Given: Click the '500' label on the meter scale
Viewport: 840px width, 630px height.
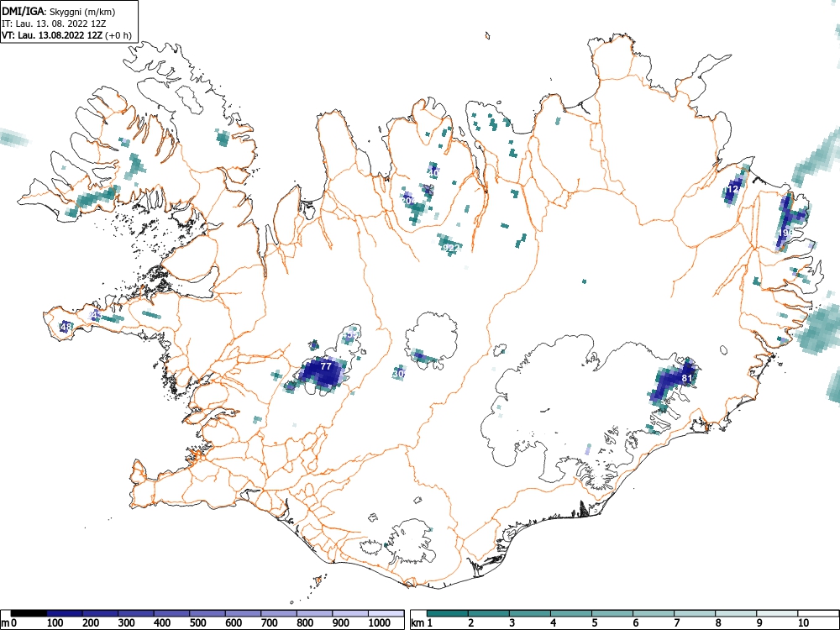Looking at the screenshot, I should coord(197,623).
